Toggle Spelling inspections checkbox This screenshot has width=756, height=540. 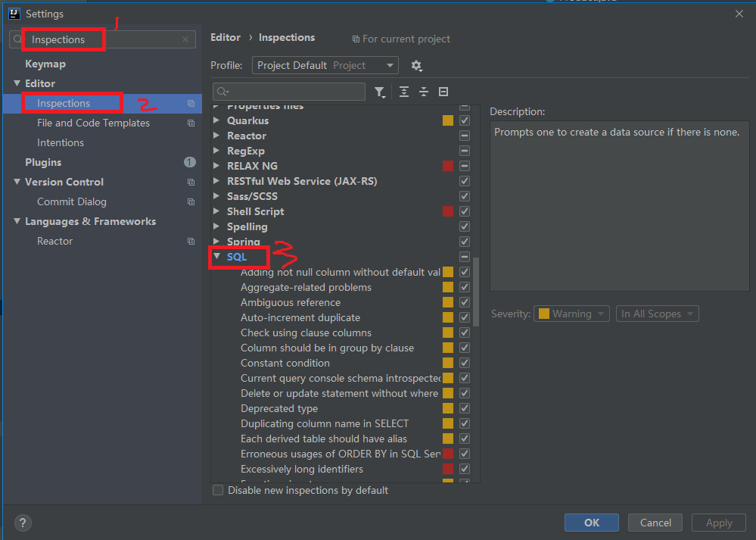(x=465, y=226)
